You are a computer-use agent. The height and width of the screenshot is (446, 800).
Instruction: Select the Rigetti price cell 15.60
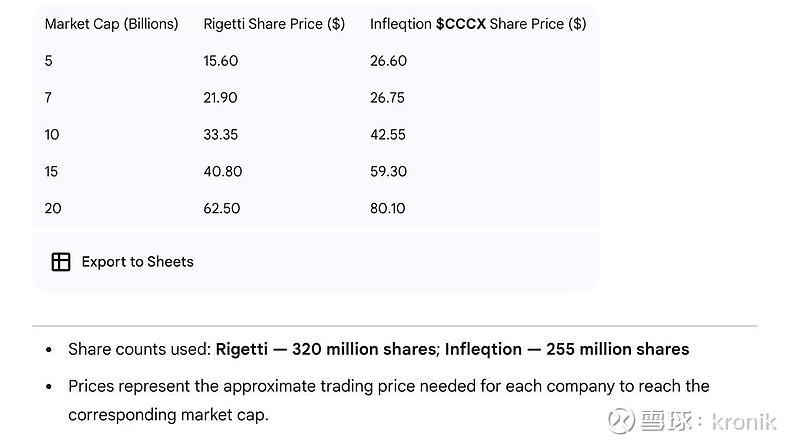[x=220, y=61]
